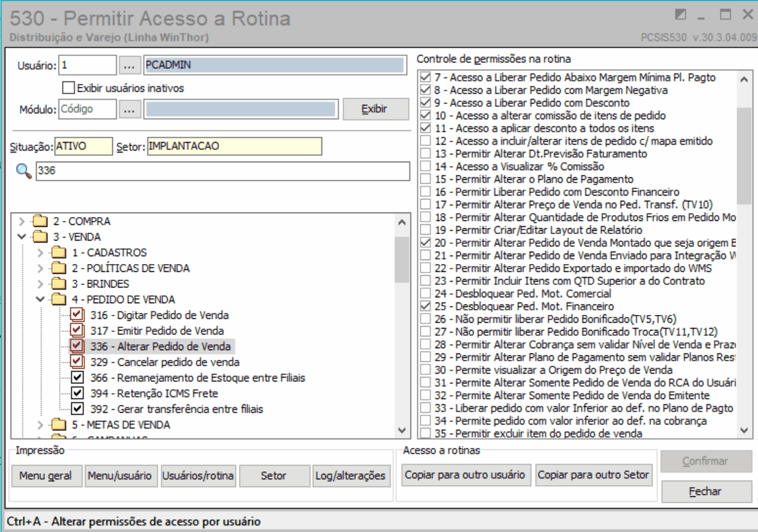Screen dimensions: 758x532
Task: Collapse the 4 - PEDIDO DE VENDA node
Action: (x=40, y=299)
